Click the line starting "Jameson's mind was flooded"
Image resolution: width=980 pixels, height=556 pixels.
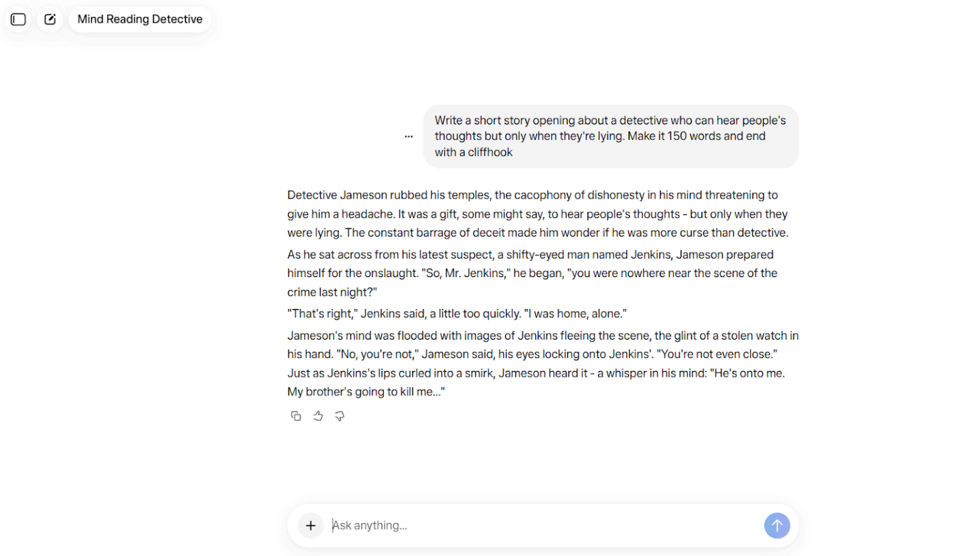click(x=542, y=336)
